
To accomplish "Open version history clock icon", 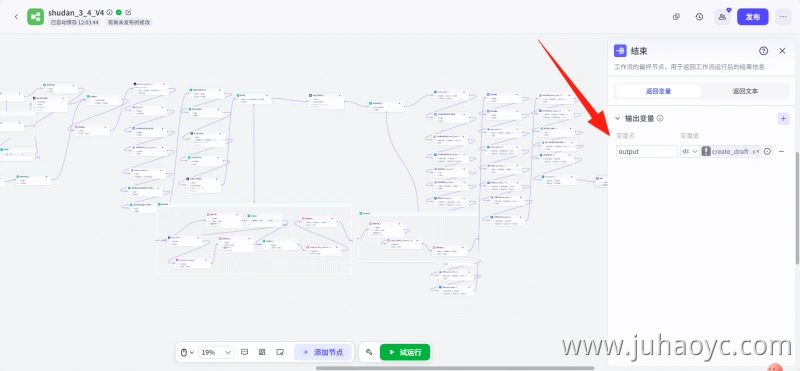I will tap(699, 17).
